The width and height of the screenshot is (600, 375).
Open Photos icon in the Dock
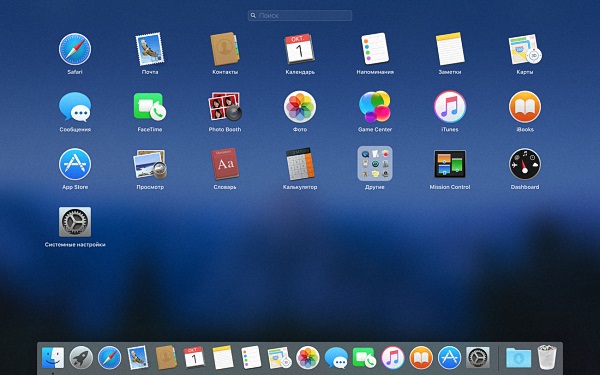click(308, 358)
